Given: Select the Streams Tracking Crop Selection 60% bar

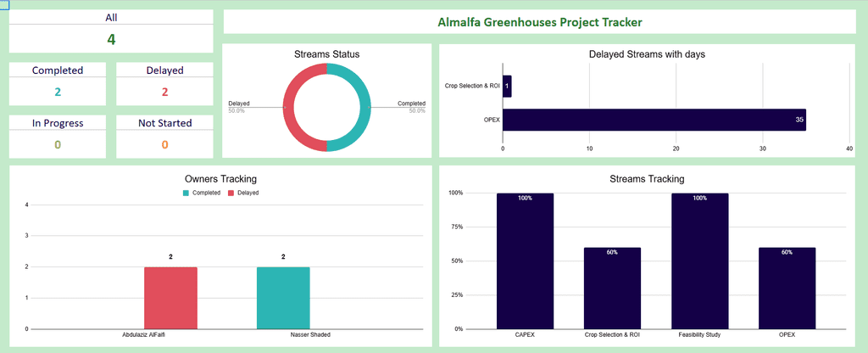Looking at the screenshot, I should 612,289.
